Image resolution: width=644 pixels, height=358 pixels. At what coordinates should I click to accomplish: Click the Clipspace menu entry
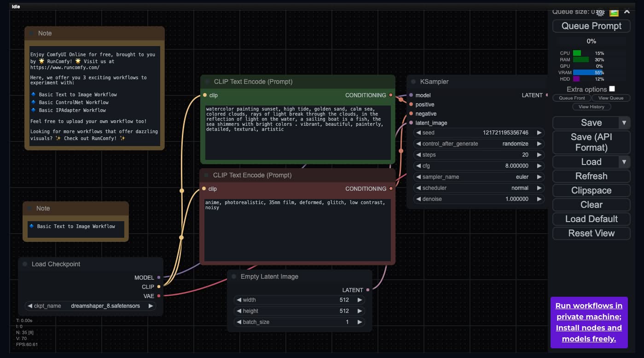[x=591, y=190]
